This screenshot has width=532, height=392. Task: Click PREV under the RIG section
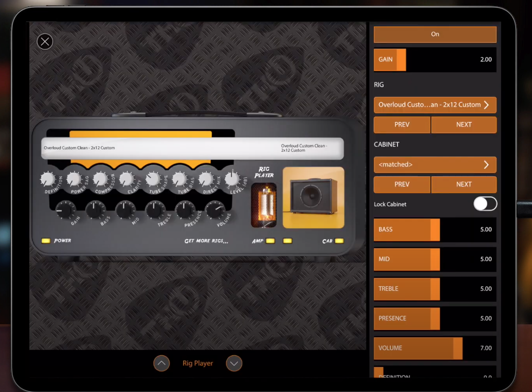tap(402, 124)
